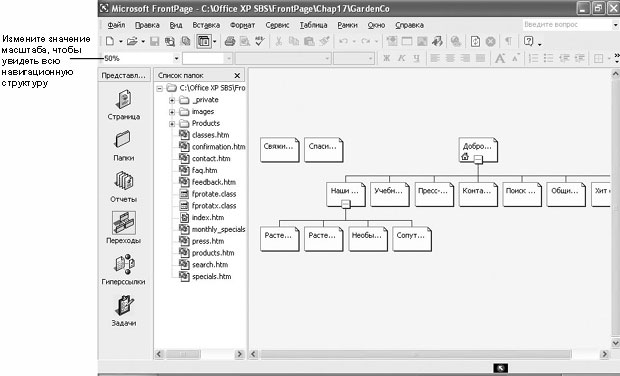
Task: Toggle Underline (Ч) formatting
Action: coord(416,59)
